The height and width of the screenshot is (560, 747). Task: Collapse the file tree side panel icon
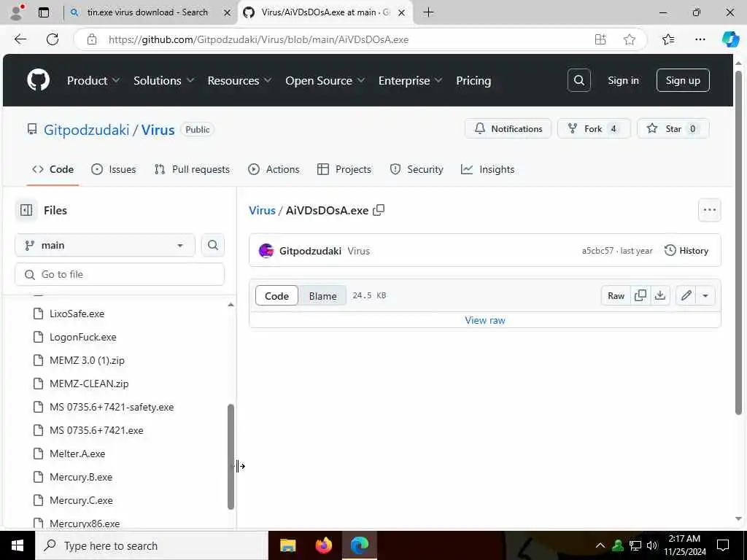coord(26,210)
